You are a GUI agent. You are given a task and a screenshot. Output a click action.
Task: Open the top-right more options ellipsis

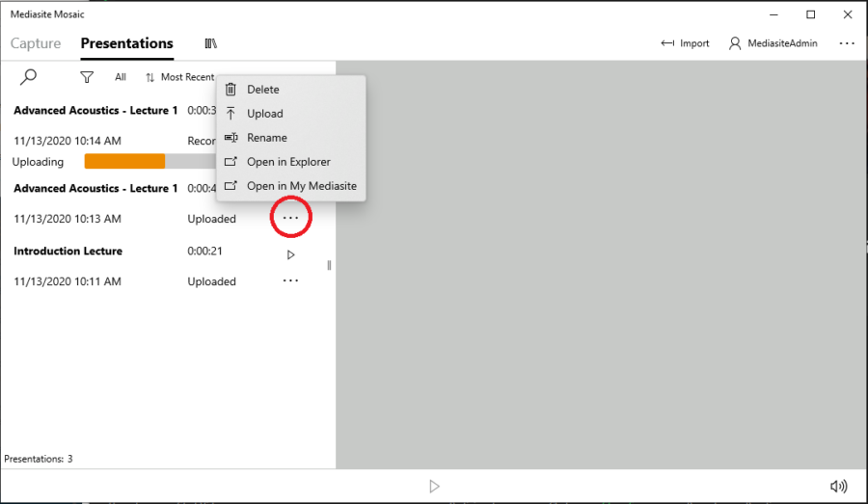(847, 43)
